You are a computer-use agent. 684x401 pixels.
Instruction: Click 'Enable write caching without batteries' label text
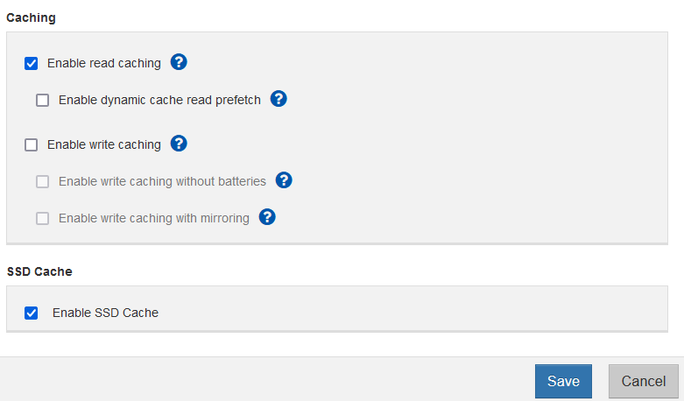[162, 182]
